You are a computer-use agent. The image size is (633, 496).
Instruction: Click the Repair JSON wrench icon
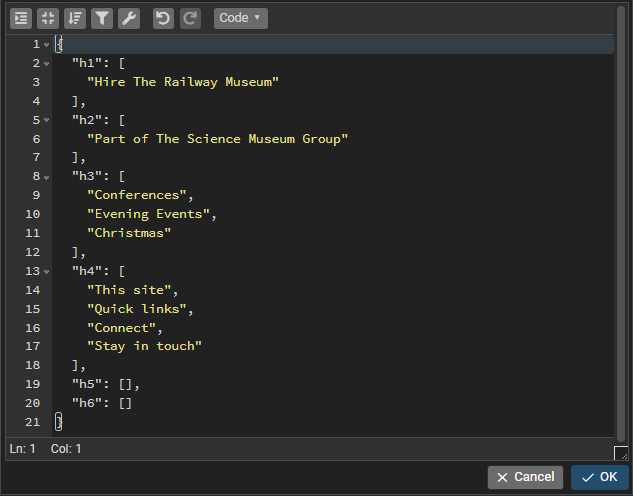pyautogui.click(x=129, y=18)
